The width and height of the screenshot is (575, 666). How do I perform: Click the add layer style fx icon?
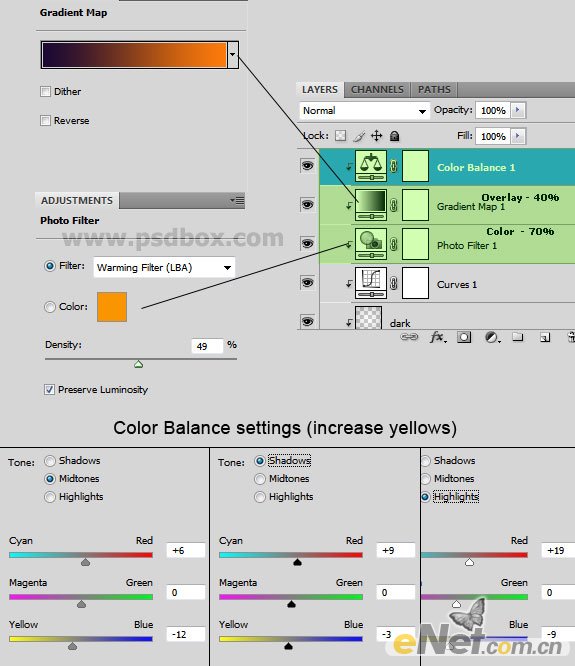coord(438,338)
